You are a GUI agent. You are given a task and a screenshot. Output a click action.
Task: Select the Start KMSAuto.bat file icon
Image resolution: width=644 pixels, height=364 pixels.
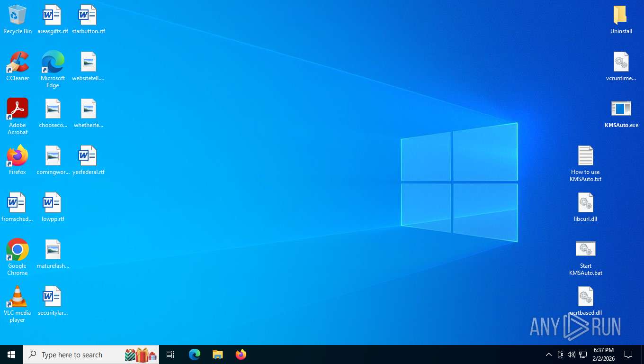(x=585, y=257)
